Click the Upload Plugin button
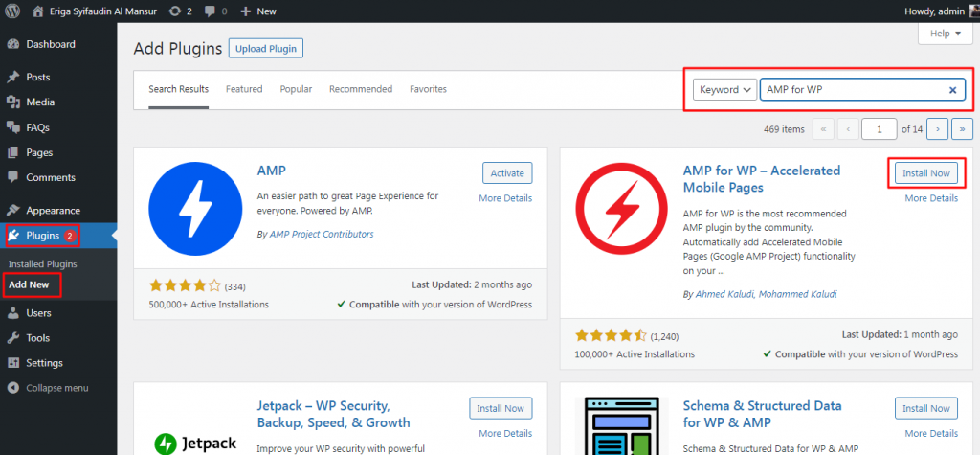This screenshot has width=980, height=455. click(x=266, y=49)
